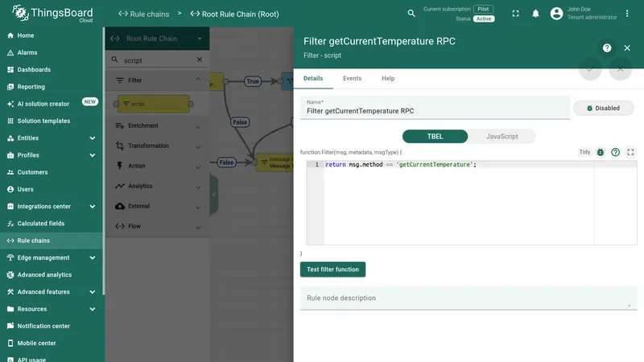Expand the Transformation node category

pos(157,146)
